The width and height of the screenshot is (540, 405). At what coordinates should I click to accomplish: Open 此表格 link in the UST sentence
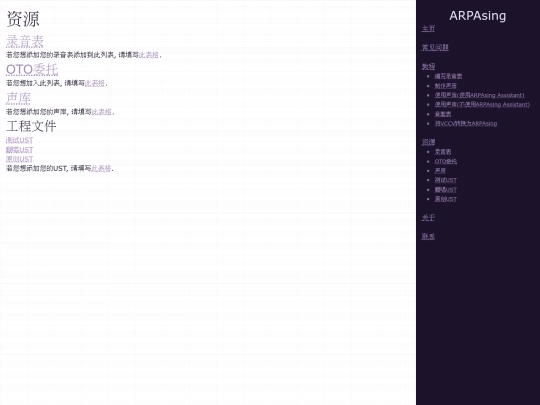click(101, 168)
